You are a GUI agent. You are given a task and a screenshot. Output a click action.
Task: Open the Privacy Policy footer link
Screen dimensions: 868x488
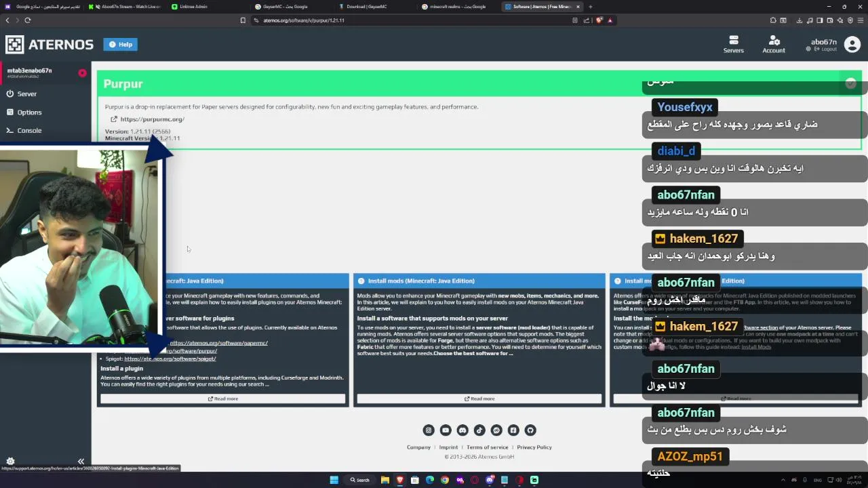point(534,447)
